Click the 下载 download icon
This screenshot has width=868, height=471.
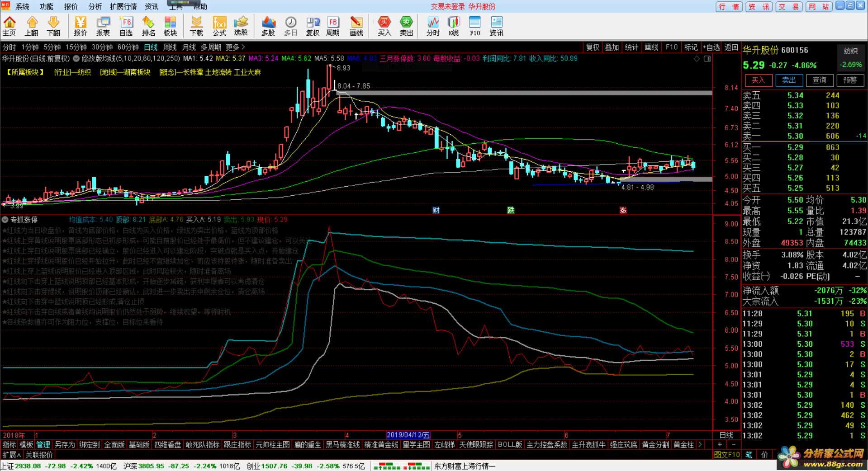pyautogui.click(x=196, y=26)
